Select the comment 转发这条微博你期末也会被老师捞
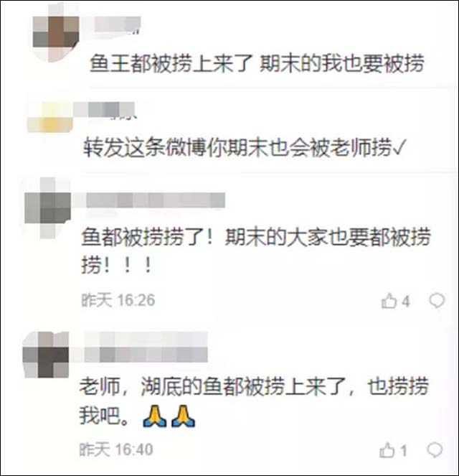The image size is (459, 476). [x=243, y=148]
